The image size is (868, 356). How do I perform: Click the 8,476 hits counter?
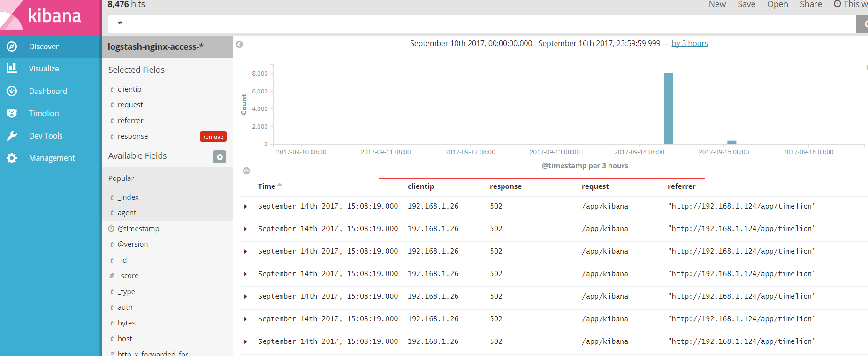[126, 4]
